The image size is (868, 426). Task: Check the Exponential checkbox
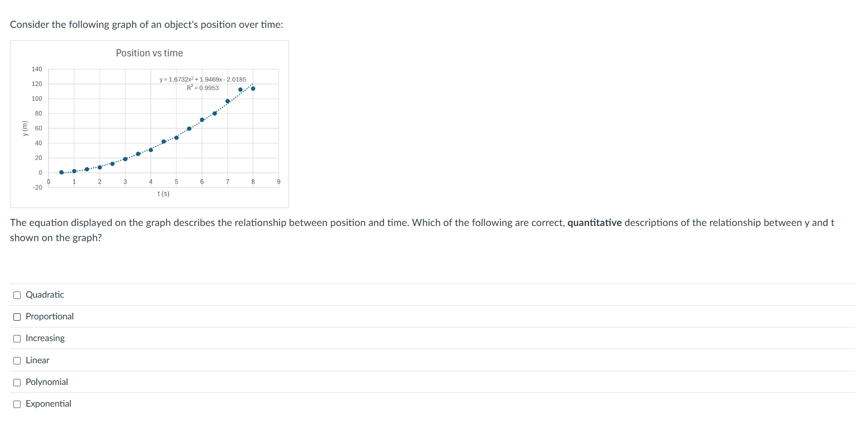click(x=17, y=404)
